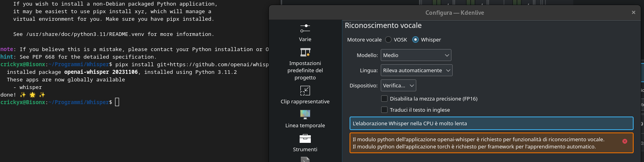Open the Dispositivo dropdown
644x162 pixels.
pos(398,85)
